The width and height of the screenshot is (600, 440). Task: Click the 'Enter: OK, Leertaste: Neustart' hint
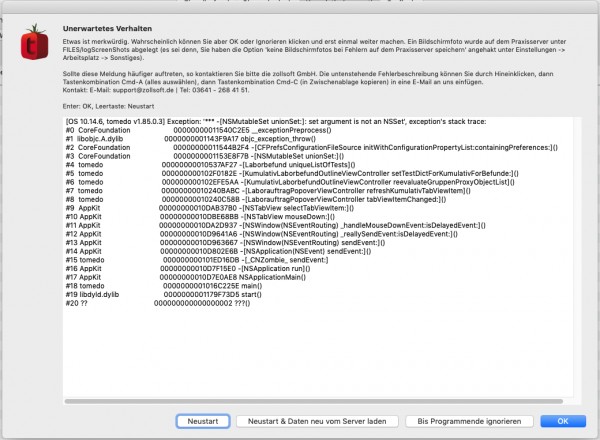pyautogui.click(x=108, y=106)
